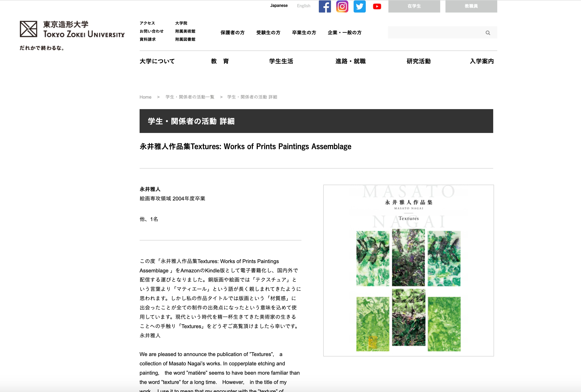Open the Instagram icon link
This screenshot has height=392, width=581.
pos(342,6)
